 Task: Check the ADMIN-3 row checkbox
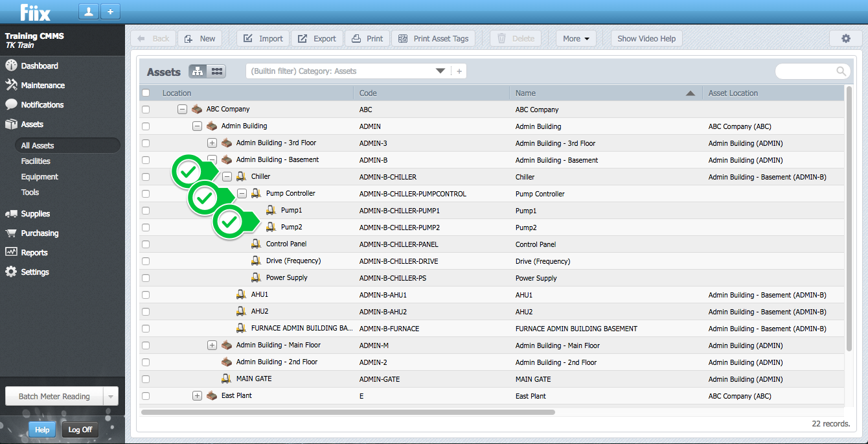[146, 143]
